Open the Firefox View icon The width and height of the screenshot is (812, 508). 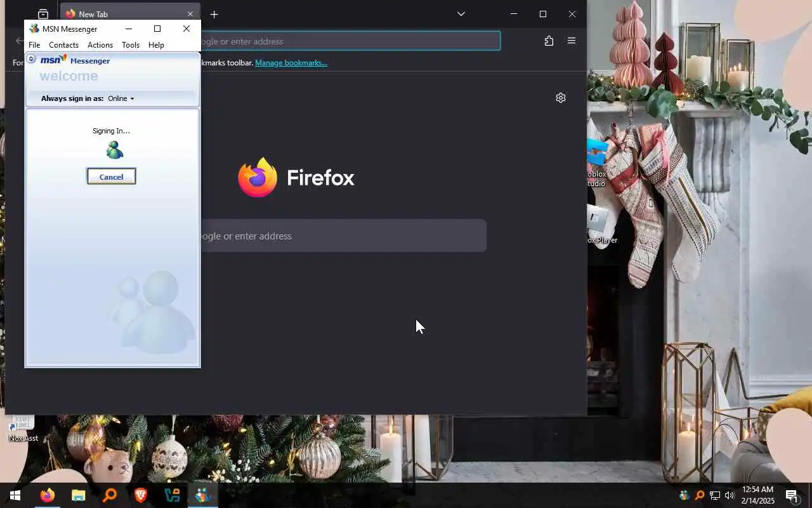tap(43, 14)
